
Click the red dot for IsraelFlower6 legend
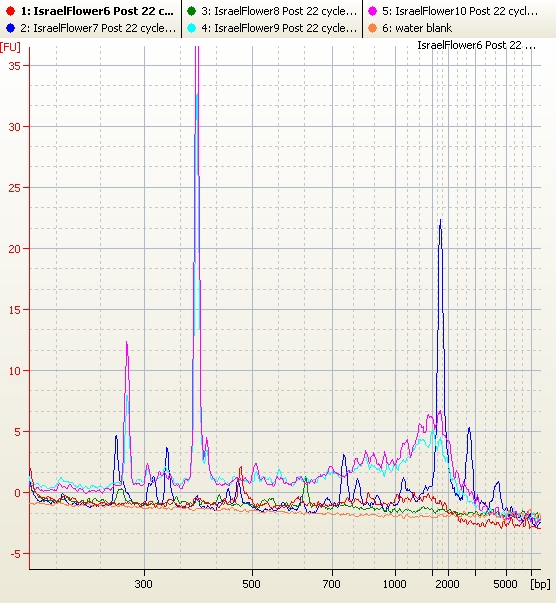click(10, 11)
